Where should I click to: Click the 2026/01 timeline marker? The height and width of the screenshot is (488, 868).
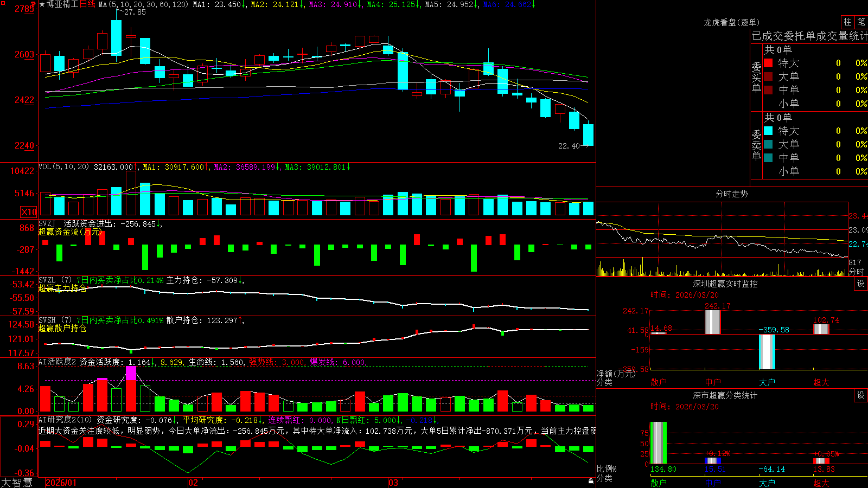(61, 483)
